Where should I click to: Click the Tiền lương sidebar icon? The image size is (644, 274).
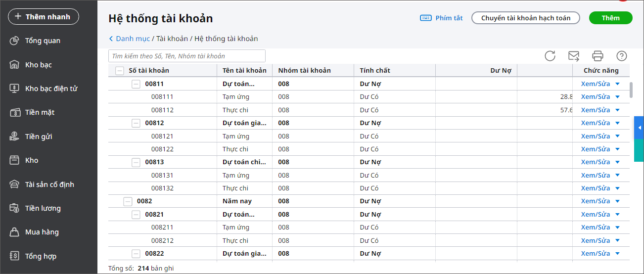(15, 208)
